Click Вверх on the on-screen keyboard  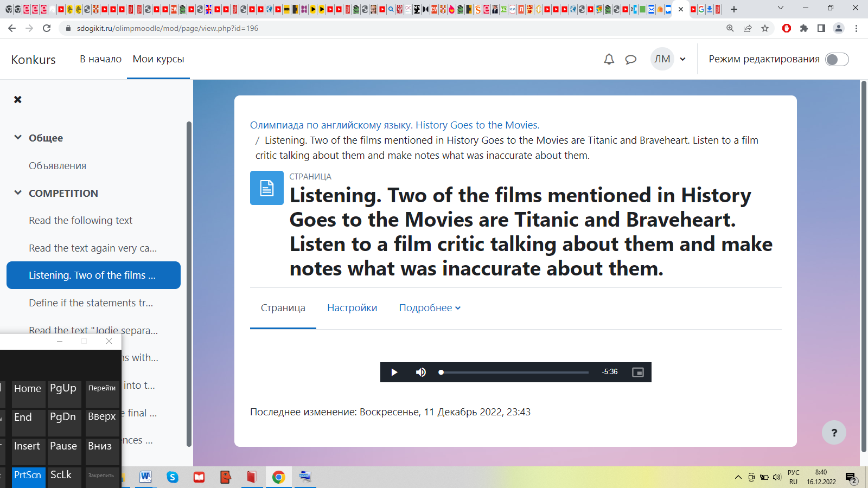pyautogui.click(x=102, y=423)
